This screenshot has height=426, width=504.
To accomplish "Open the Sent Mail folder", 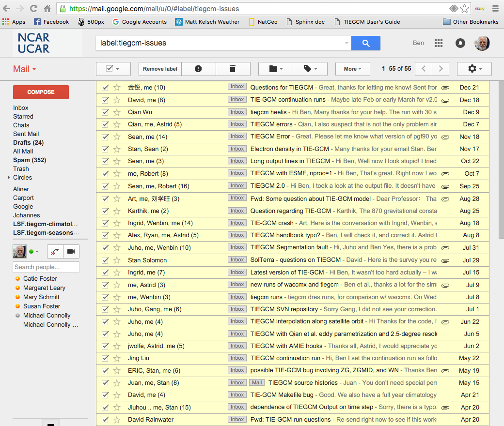I will 26,134.
